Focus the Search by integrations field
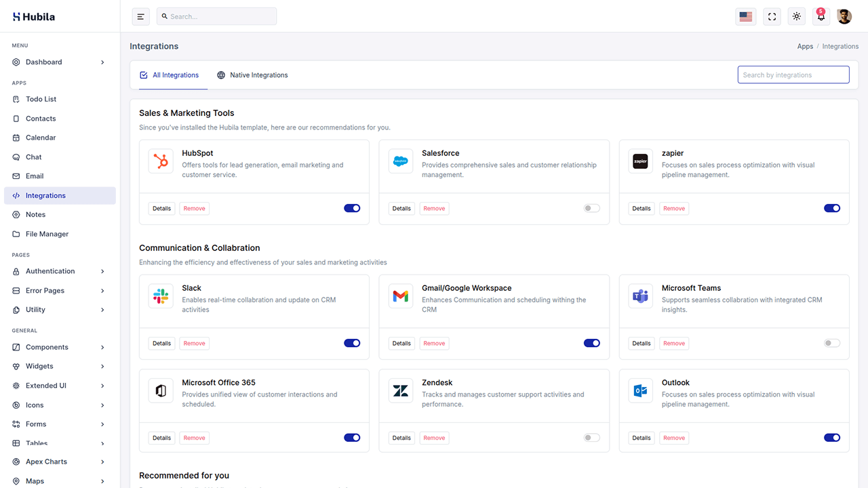 click(793, 75)
